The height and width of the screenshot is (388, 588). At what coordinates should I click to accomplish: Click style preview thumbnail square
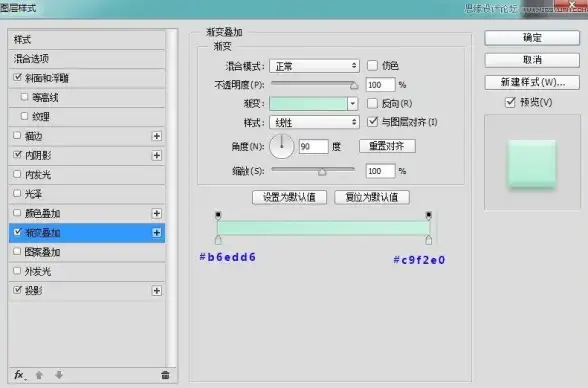tap(532, 163)
